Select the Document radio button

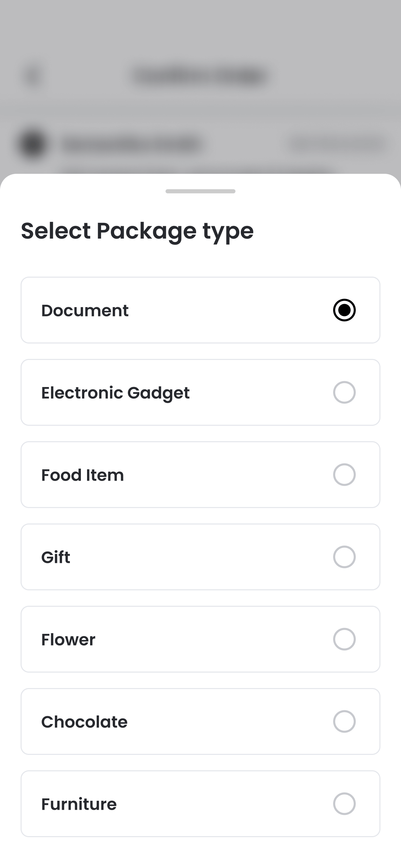(344, 310)
